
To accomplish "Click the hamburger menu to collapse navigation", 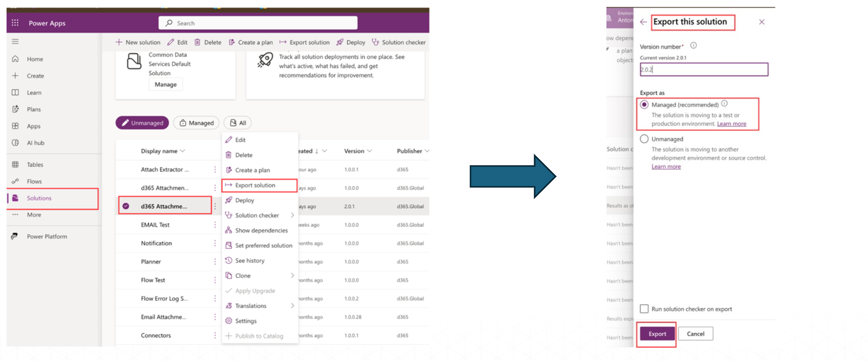I will [15, 42].
